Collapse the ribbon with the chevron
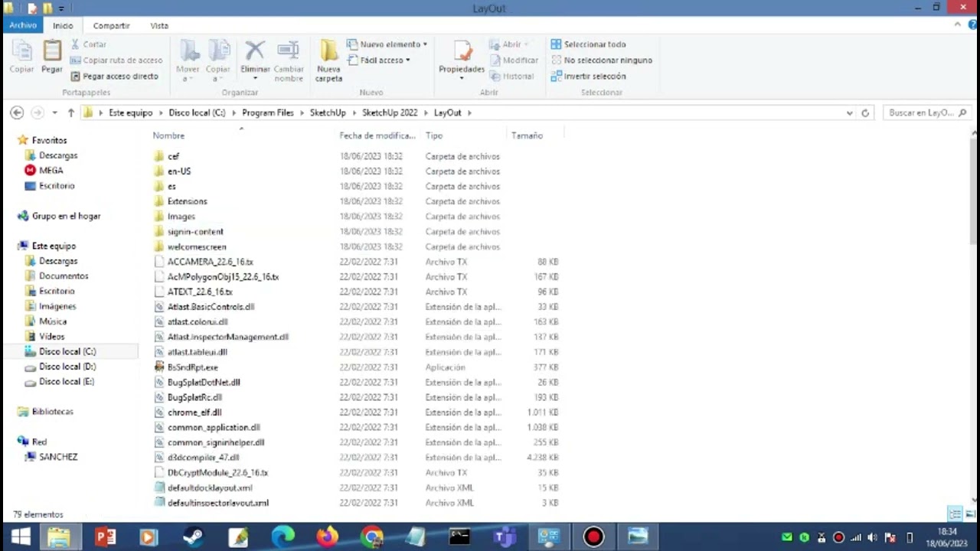980x551 pixels. click(957, 24)
